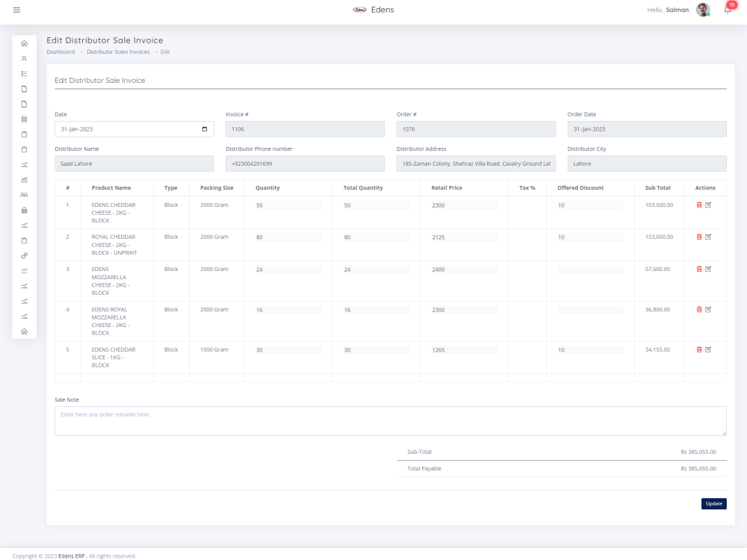Viewport: 747px width, 560px height.
Task: Open Salman's profile avatar
Action: pyautogui.click(x=703, y=10)
